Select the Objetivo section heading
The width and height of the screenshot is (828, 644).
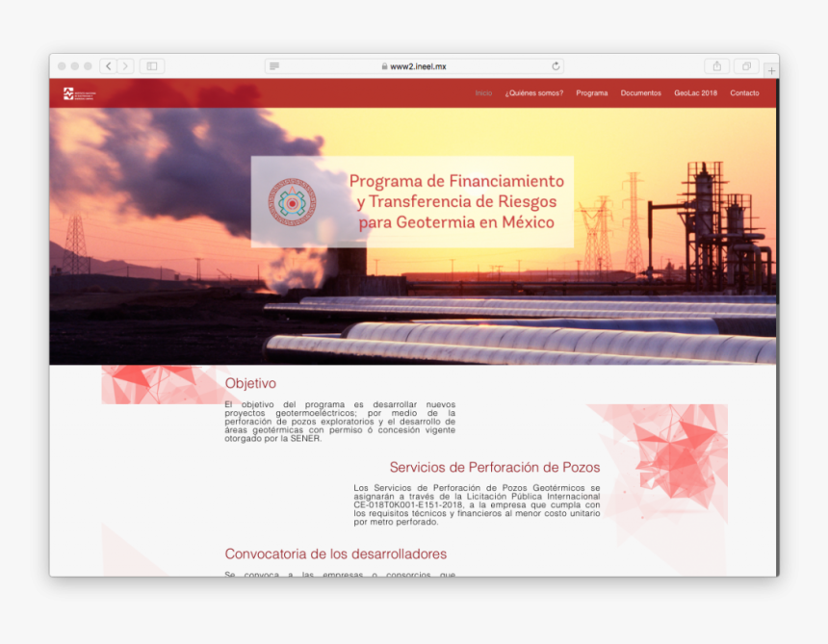[x=251, y=382]
